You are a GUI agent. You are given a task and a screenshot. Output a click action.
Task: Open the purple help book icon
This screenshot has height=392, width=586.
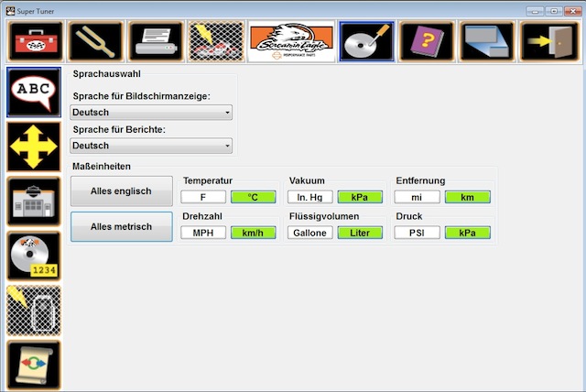click(x=426, y=41)
